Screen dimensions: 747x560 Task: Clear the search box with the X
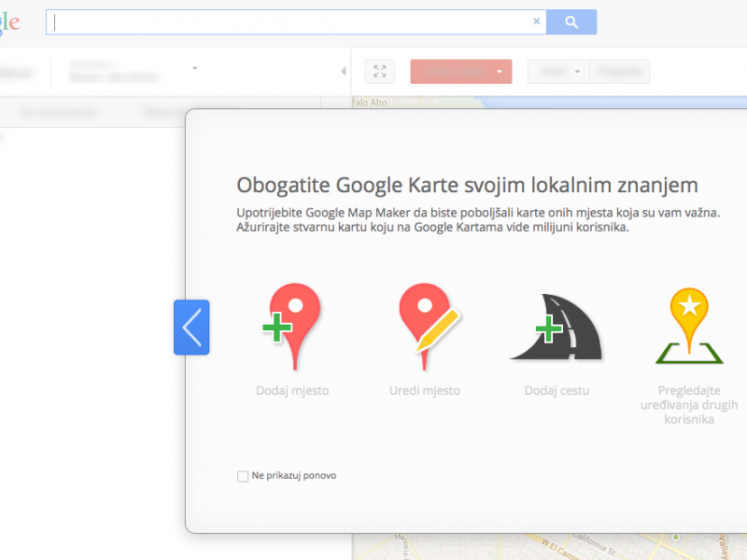536,21
